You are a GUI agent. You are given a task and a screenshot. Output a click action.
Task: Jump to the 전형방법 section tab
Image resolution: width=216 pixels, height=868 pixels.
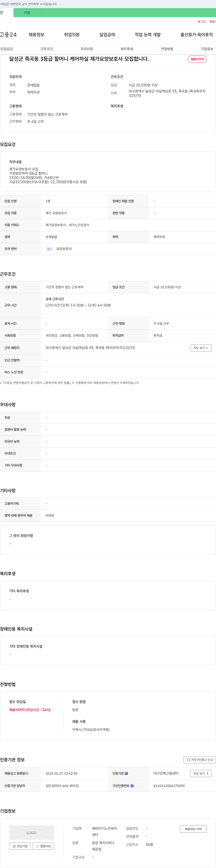[x=167, y=49]
